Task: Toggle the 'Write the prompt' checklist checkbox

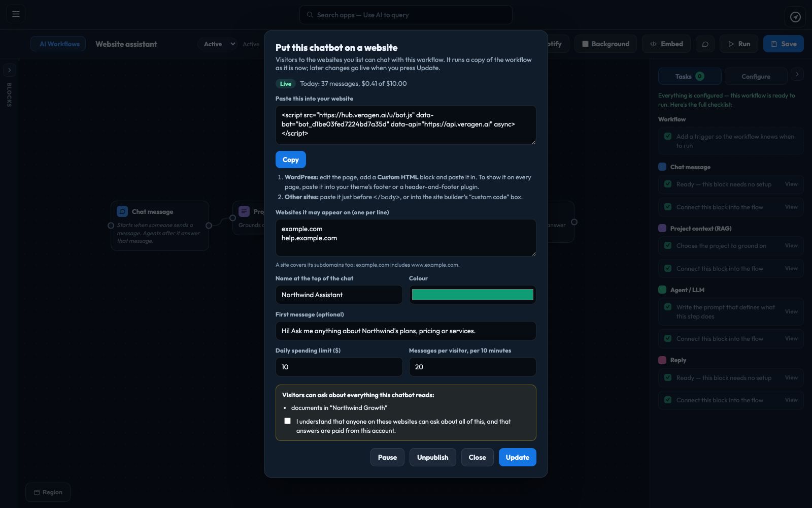Action: point(668,307)
